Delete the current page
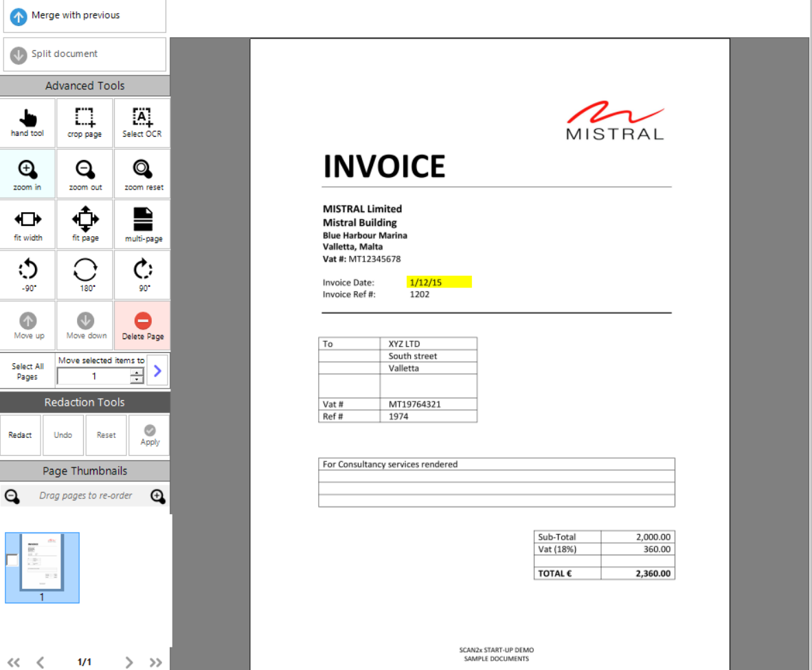Image resolution: width=812 pixels, height=670 pixels. (142, 325)
